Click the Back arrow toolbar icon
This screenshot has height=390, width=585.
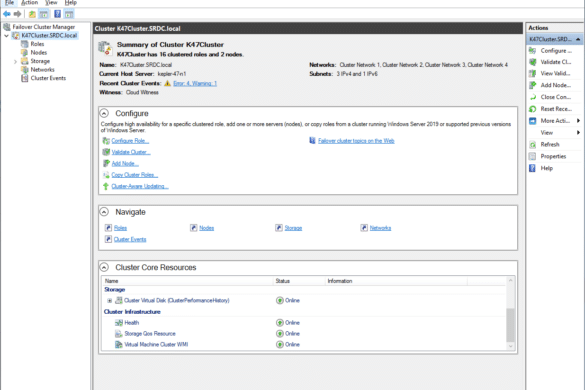(x=7, y=14)
